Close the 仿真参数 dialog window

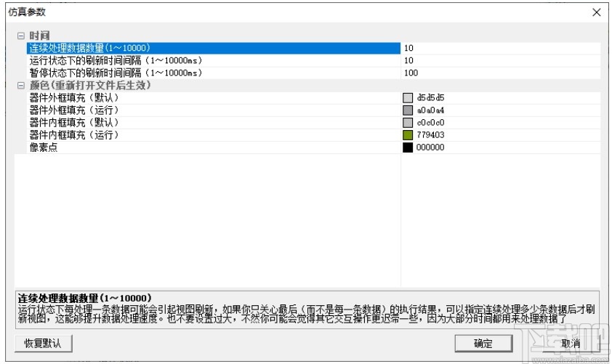(x=597, y=12)
